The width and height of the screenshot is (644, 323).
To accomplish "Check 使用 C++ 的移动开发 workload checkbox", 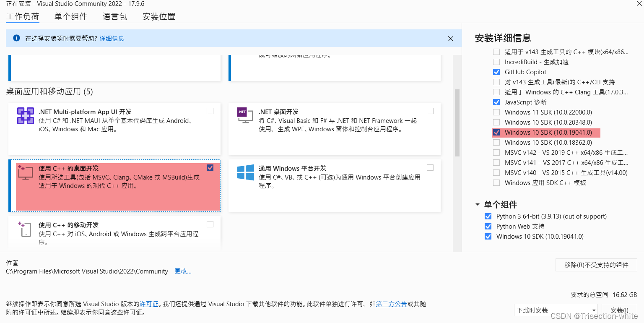I will tap(210, 224).
